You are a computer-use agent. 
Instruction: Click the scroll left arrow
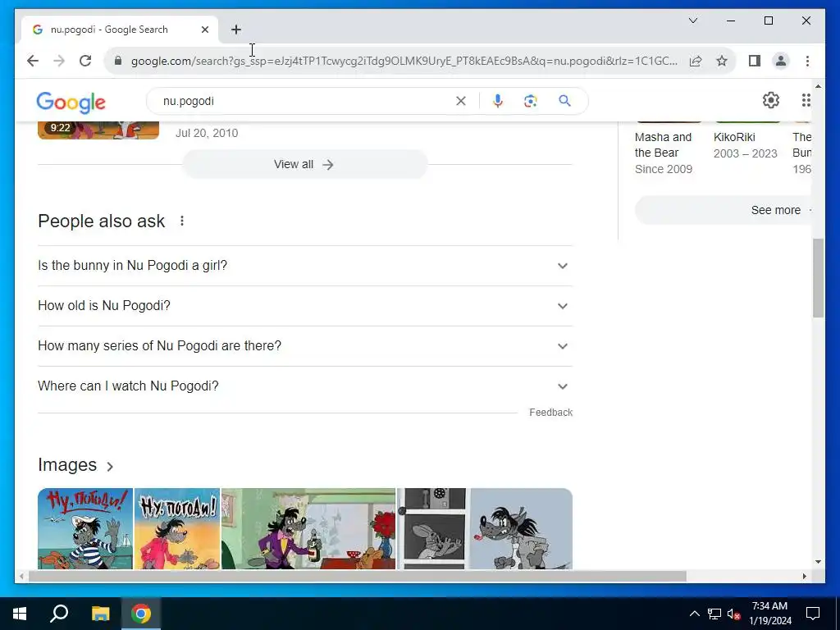click(21, 577)
